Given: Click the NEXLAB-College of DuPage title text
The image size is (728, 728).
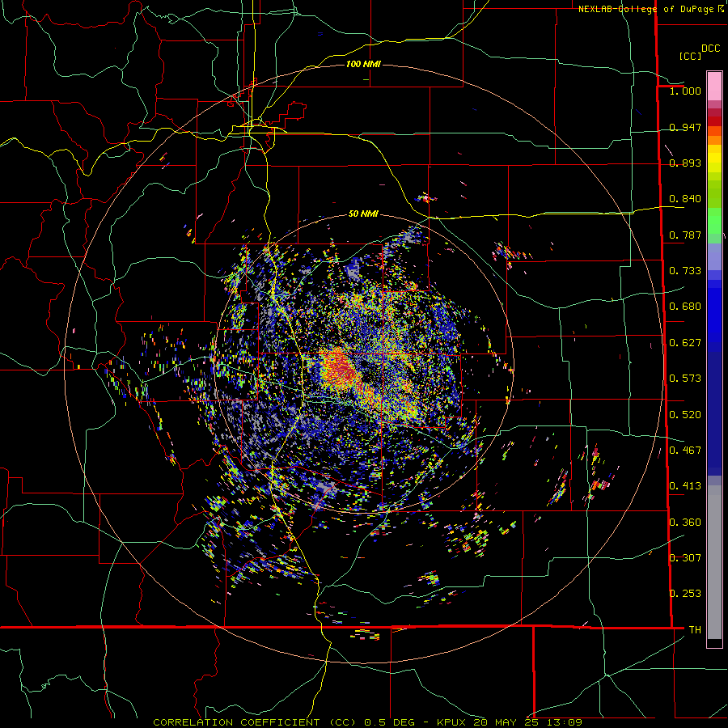Looking at the screenshot, I should (647, 9).
